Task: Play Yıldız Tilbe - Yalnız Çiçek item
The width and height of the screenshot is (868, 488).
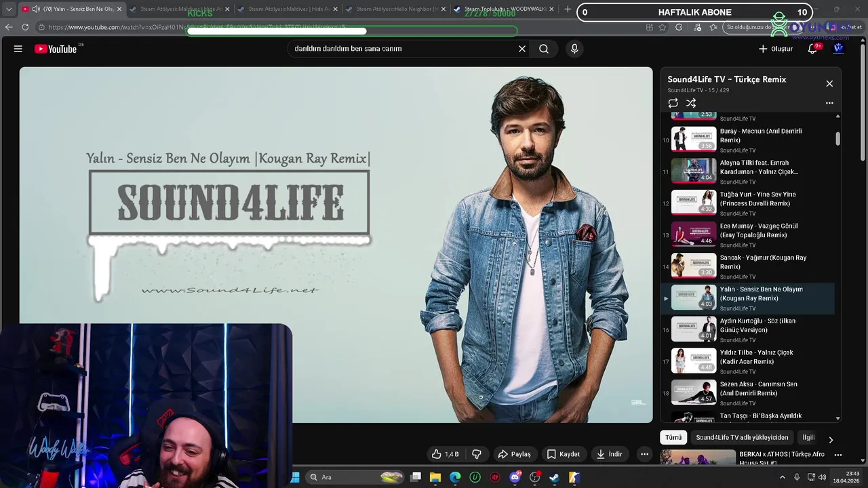Action: click(x=747, y=361)
